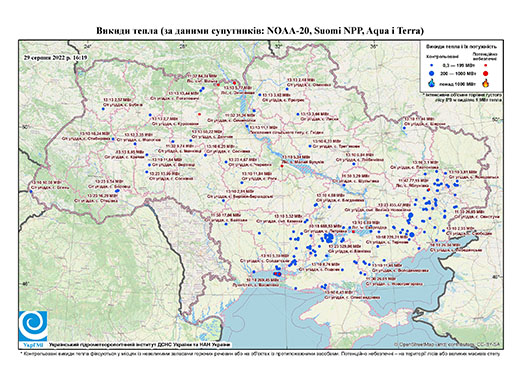520x368 pixels.
Task: Click the institute name text beside the logo
Action: [x=139, y=345]
